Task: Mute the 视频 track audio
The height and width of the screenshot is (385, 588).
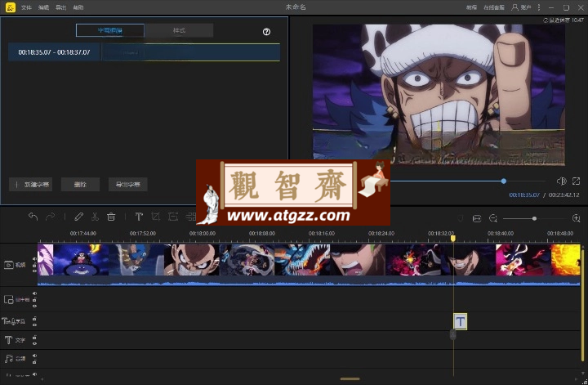Action: [34, 259]
